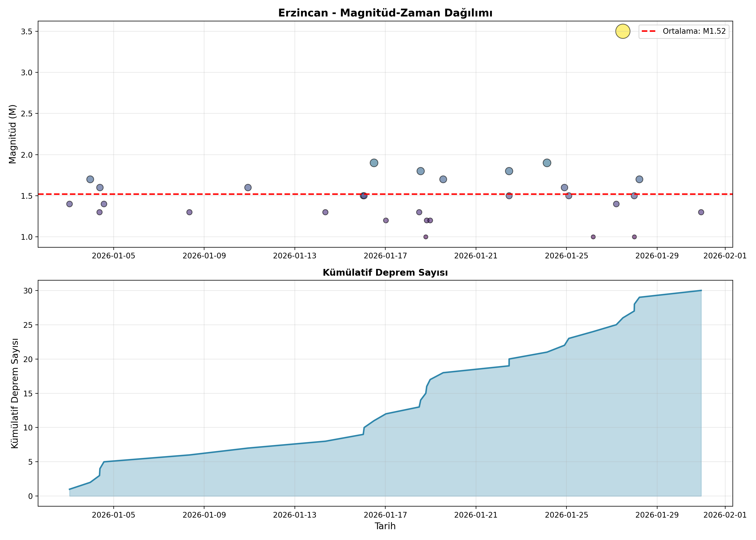This screenshot has width=756, height=540.
Task: Select the large yellow M3.5 earthquake point
Action: [x=623, y=31]
